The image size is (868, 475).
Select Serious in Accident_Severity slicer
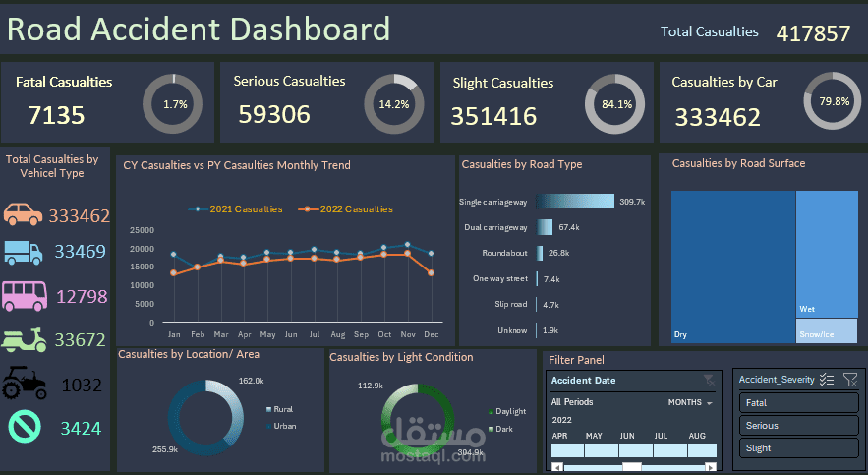[798, 426]
